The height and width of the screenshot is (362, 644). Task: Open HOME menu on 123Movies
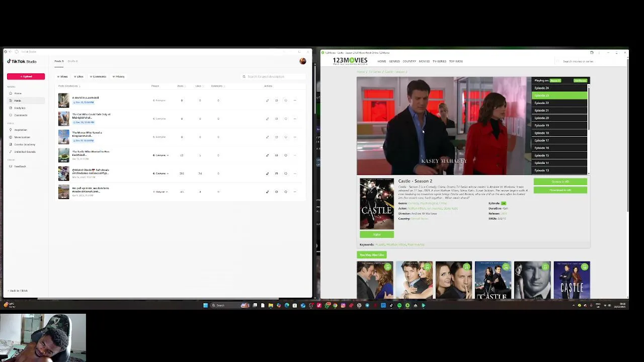coord(382,61)
